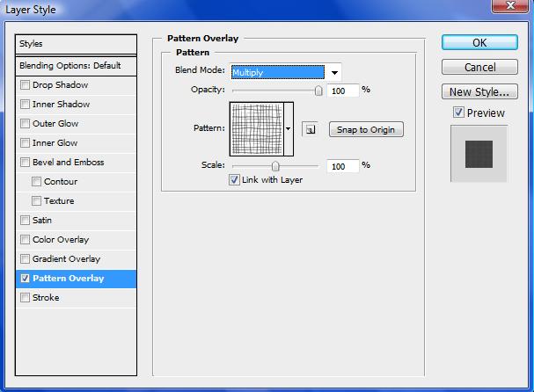This screenshot has height=392, width=534.
Task: Select the Outer Glow label
Action: point(55,123)
